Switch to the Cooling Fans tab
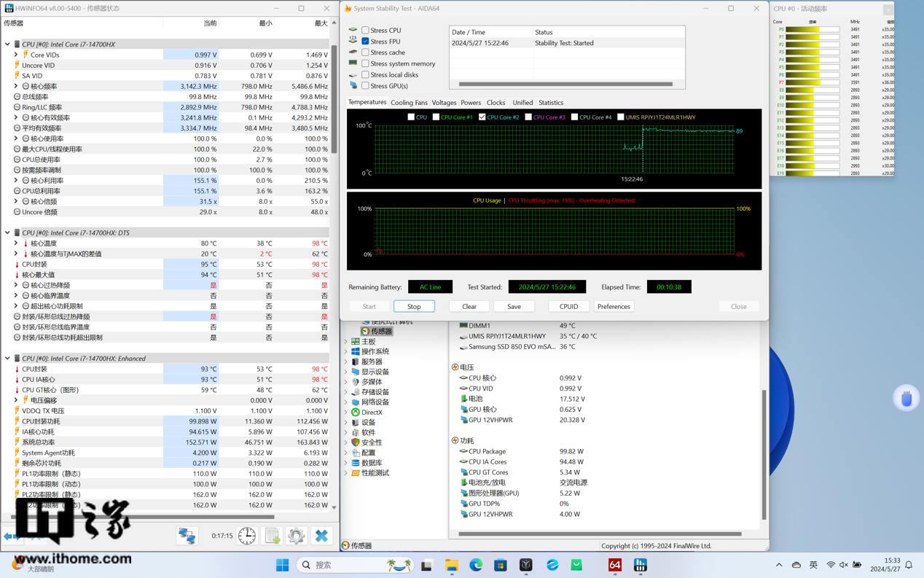 [409, 103]
